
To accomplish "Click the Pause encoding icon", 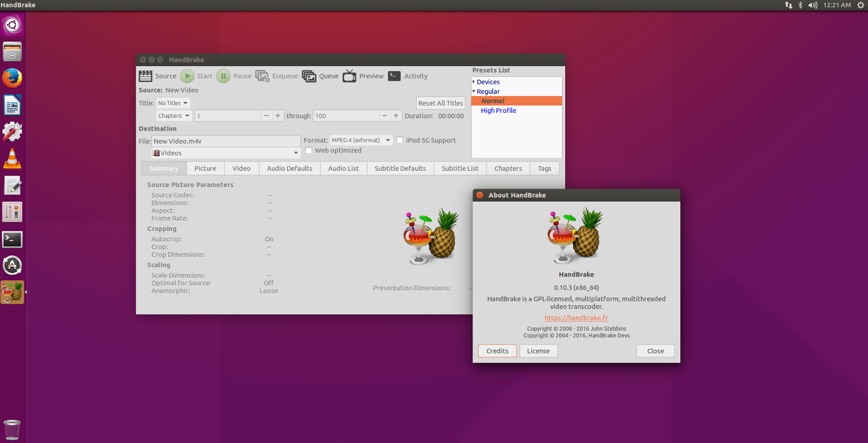I will [x=224, y=76].
